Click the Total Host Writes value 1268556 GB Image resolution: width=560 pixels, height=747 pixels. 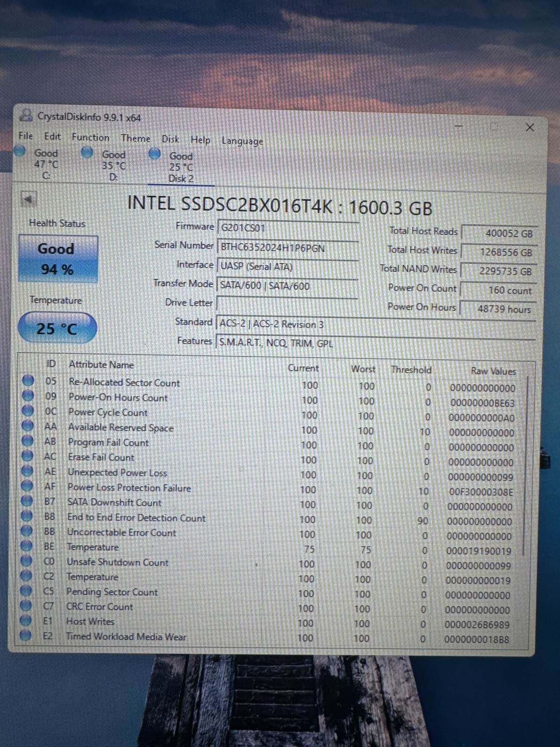499,252
